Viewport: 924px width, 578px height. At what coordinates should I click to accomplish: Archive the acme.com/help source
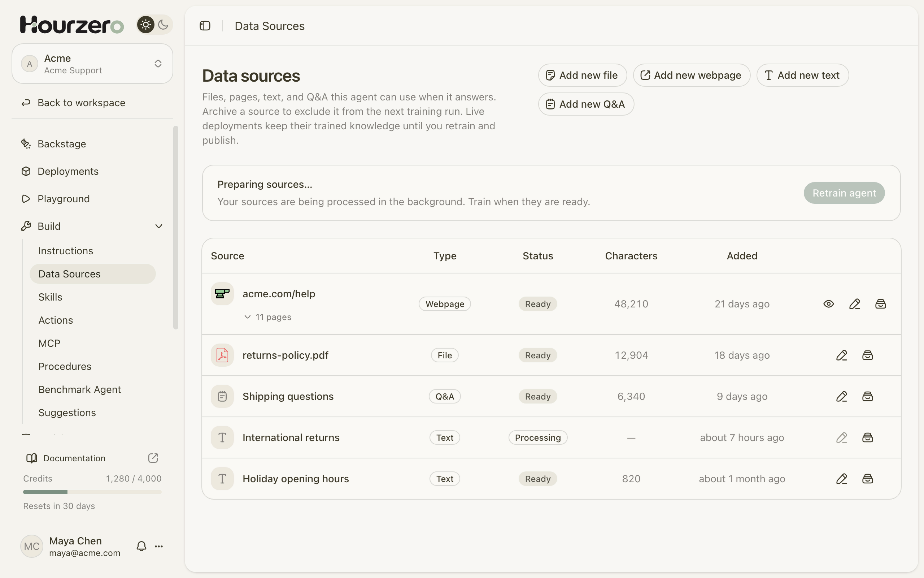tap(880, 304)
